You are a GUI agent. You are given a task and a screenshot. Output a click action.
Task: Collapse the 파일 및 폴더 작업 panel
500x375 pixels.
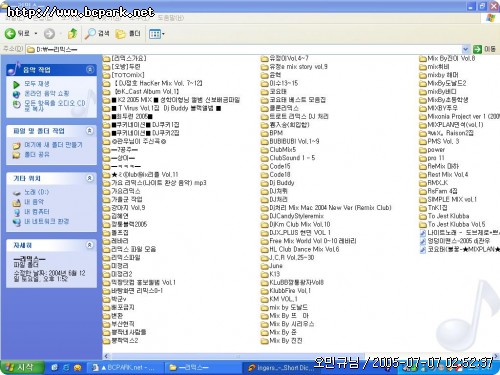pyautogui.click(x=90, y=131)
